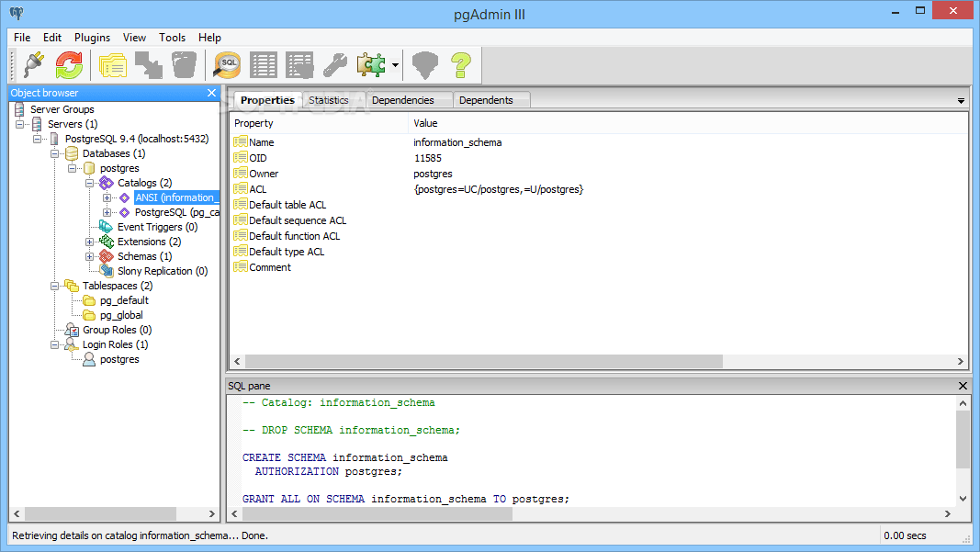Open the filtered data view
This screenshot has width=980, height=552.
coord(299,64)
